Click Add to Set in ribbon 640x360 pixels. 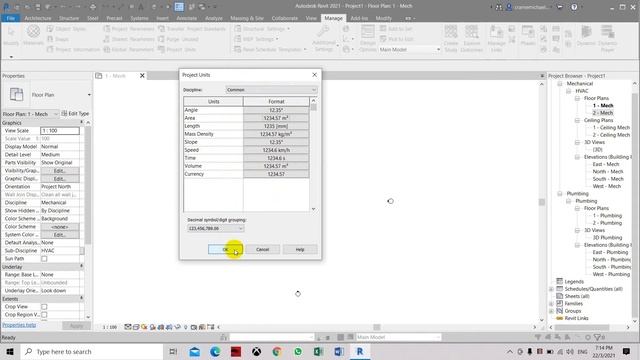pyautogui.click(x=396, y=29)
